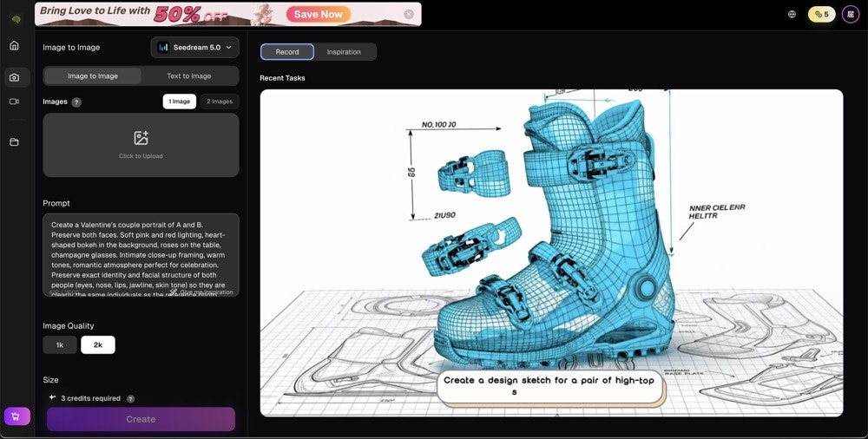Close the 50% off promotional banner
The image size is (868, 439).
point(409,15)
